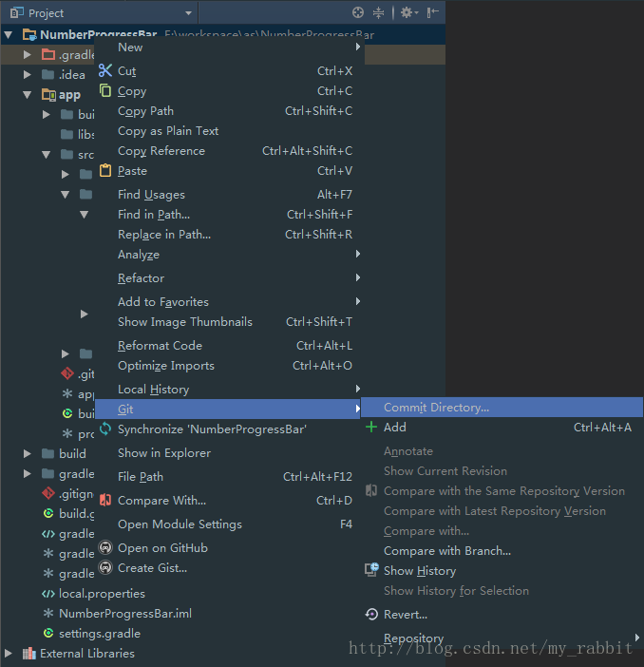Open the Project view dropdown arrow
Screen dimensions: 644x667
[x=188, y=13]
